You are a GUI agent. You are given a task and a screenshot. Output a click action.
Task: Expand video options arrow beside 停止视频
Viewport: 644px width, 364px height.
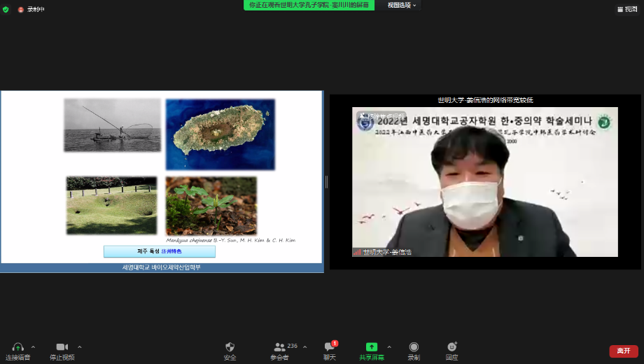79,346
